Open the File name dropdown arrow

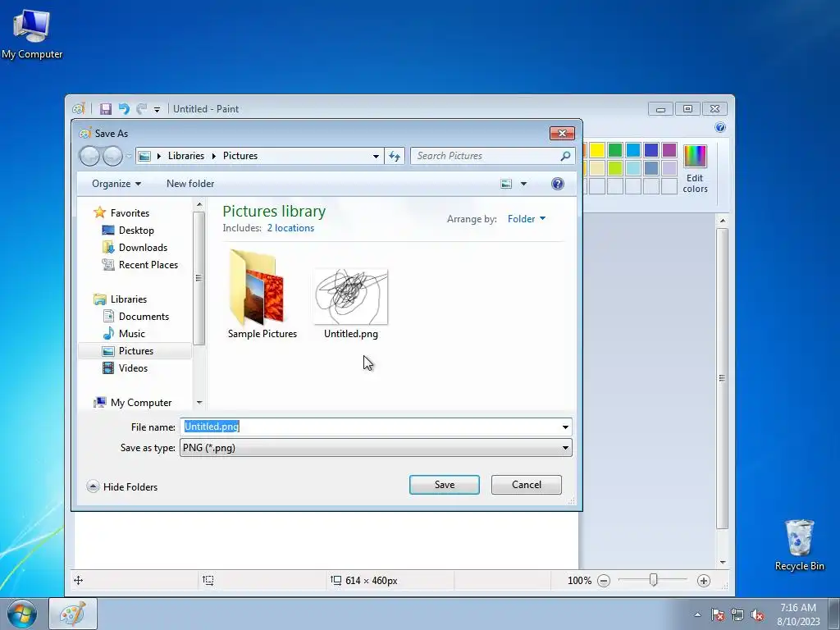(x=565, y=427)
